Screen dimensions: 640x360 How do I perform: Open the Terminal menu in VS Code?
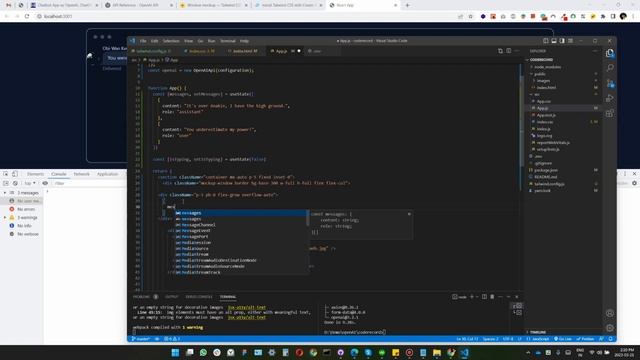228,41
